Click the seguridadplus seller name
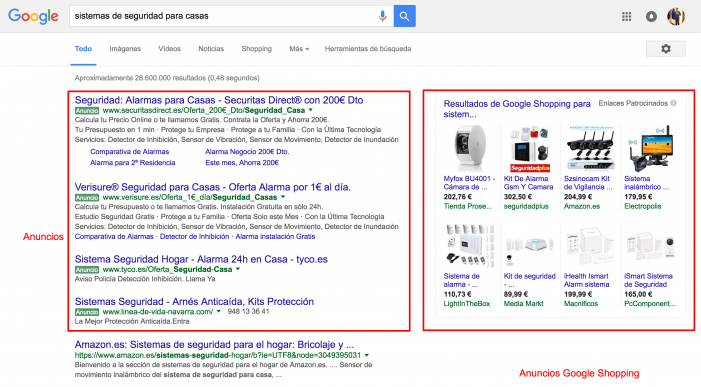 coord(526,206)
